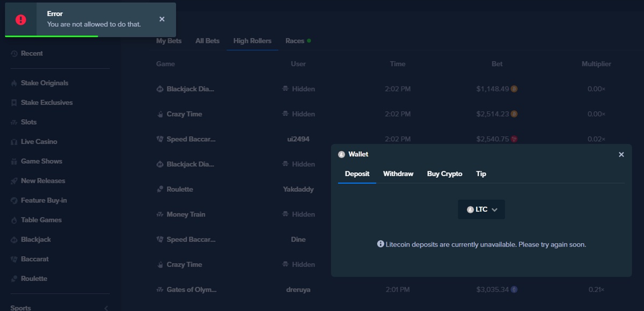This screenshot has width=644, height=311.
Task: Open the Gates of Olym... game
Action: click(192, 290)
